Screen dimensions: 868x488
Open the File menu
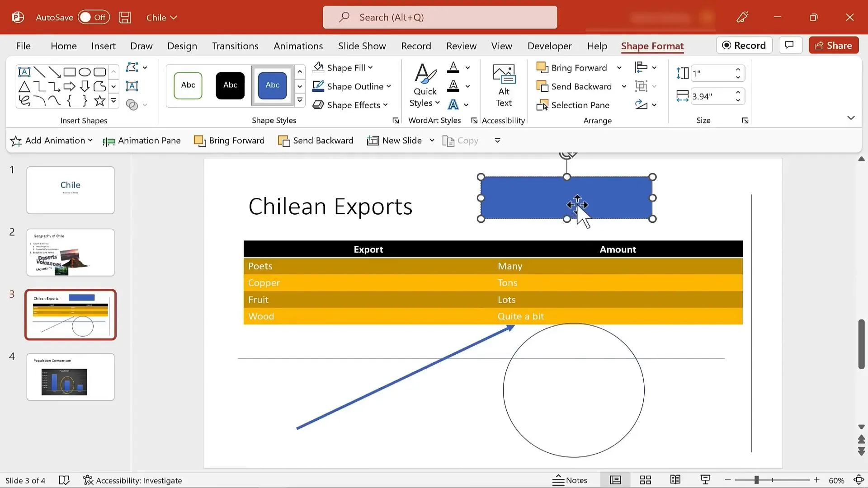[24, 46]
